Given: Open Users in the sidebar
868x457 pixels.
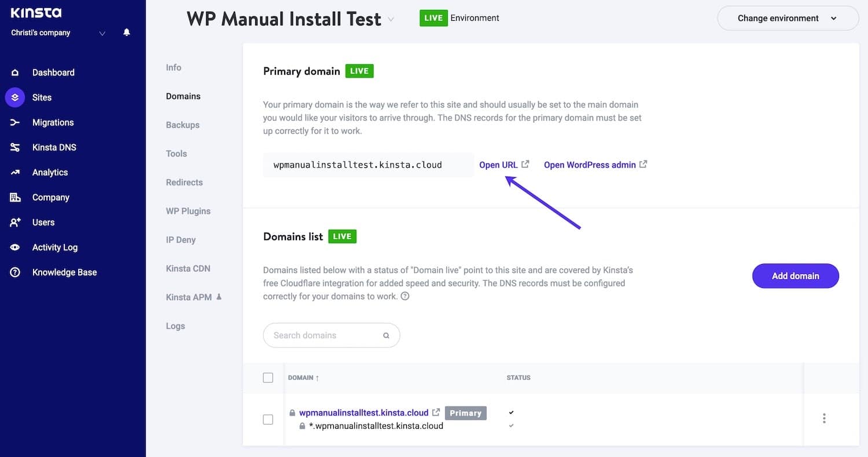Looking at the screenshot, I should tap(43, 222).
